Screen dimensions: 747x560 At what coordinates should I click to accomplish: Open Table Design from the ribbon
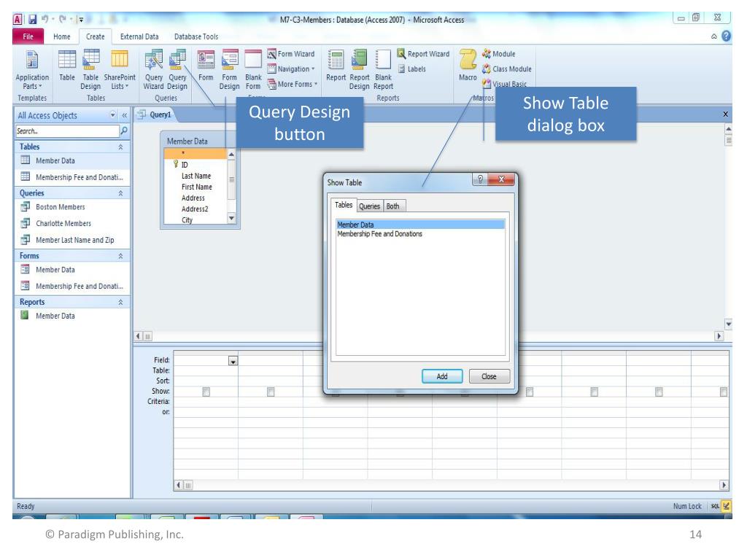(90, 69)
